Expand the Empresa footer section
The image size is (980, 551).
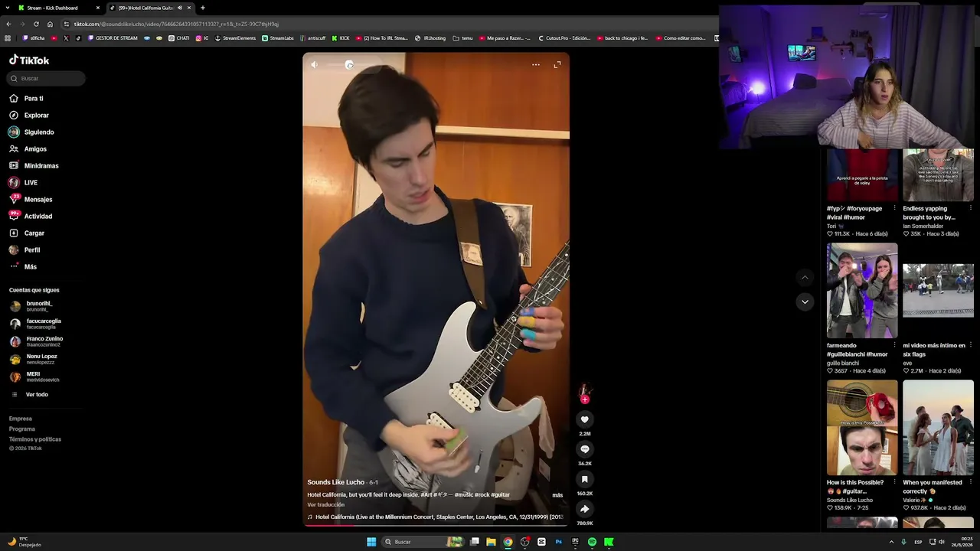(x=21, y=419)
